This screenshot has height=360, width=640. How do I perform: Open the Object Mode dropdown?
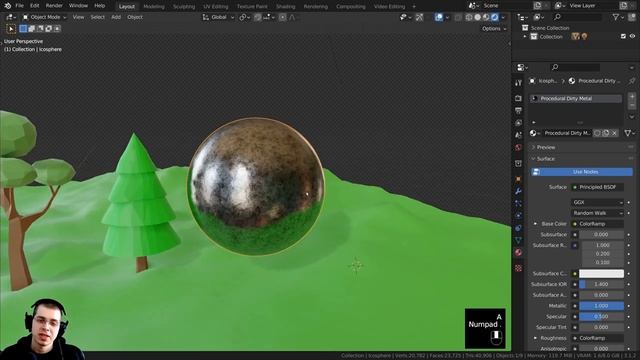click(44, 17)
